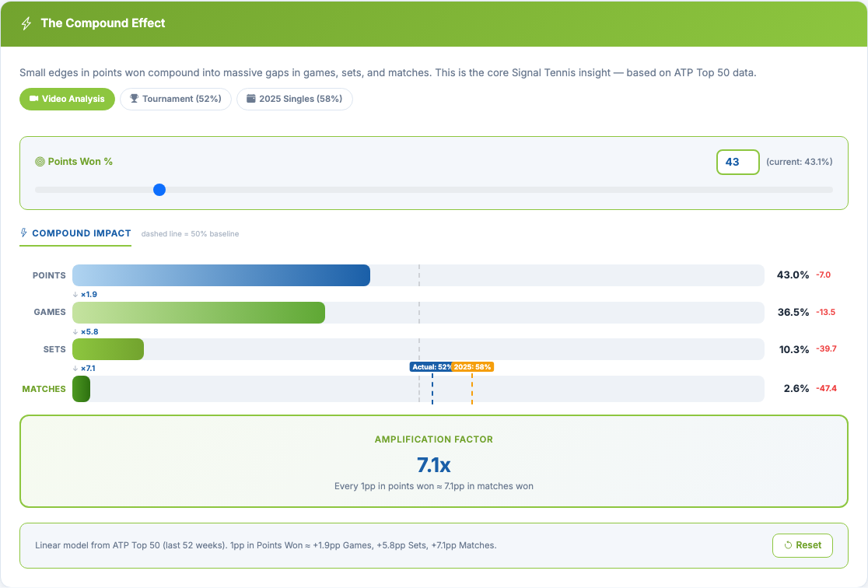Click the trophy icon beside Tournament
868x588 pixels.
135,100
